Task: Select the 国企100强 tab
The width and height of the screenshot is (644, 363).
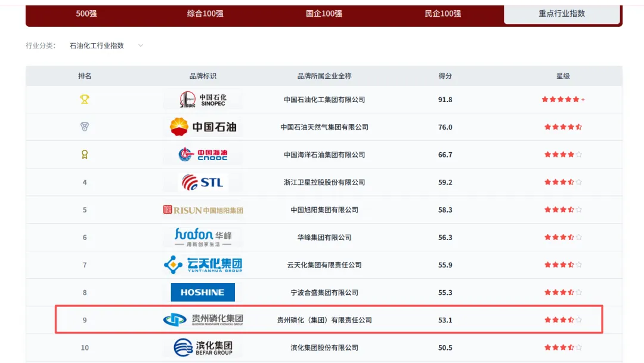Action: coord(324,14)
